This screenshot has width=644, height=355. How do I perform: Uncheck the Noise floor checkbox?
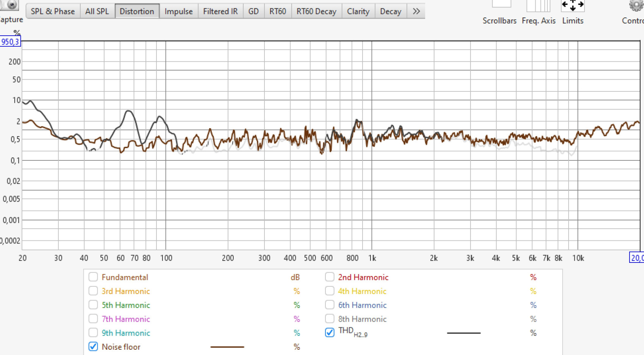93,347
